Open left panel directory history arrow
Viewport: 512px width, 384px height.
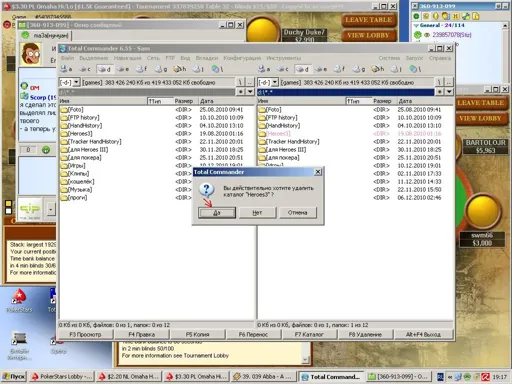pos(250,92)
